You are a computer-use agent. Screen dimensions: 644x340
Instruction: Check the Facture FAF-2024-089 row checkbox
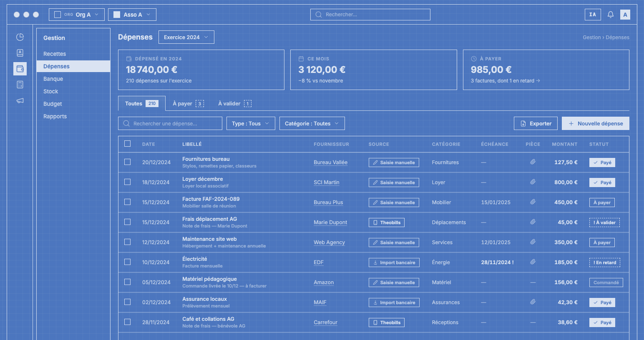point(128,202)
